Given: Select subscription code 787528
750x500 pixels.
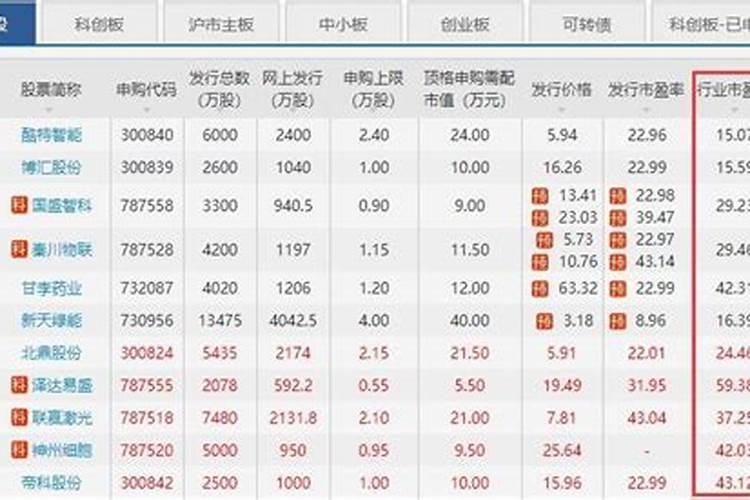Looking at the screenshot, I should pos(147,249).
